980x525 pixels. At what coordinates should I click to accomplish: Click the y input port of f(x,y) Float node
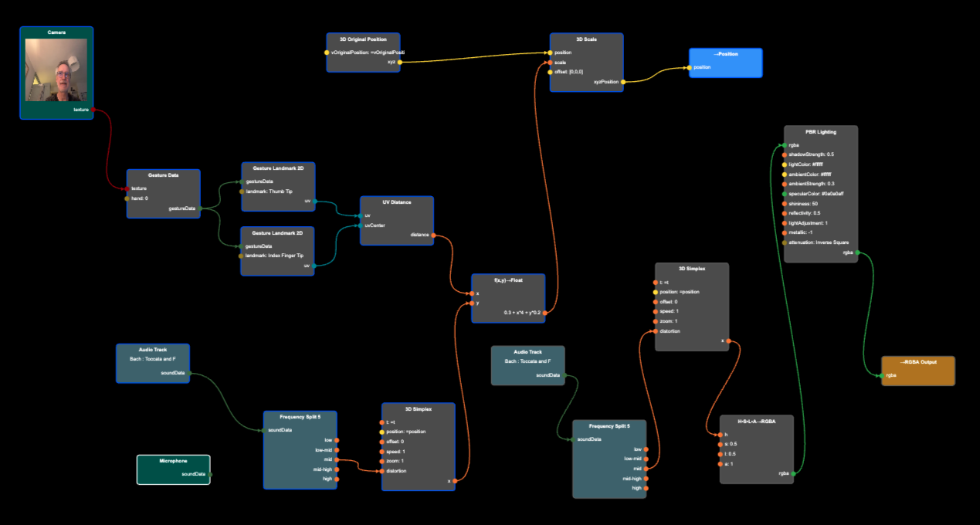(x=471, y=303)
